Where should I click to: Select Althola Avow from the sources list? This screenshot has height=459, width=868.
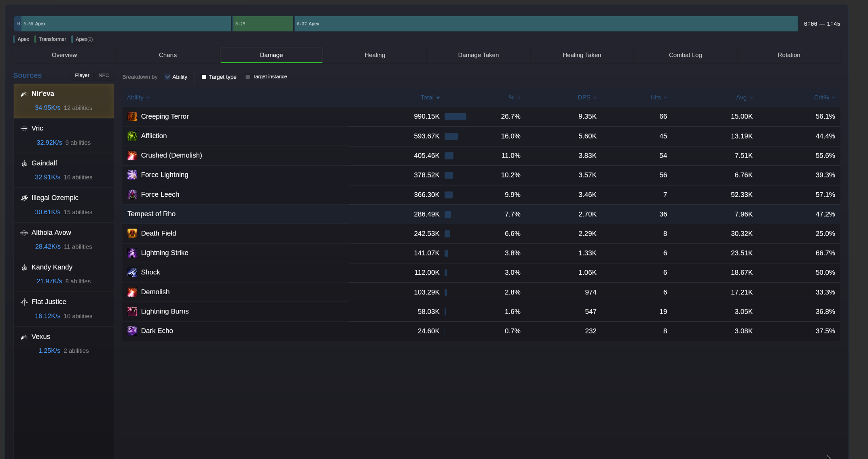(51, 232)
